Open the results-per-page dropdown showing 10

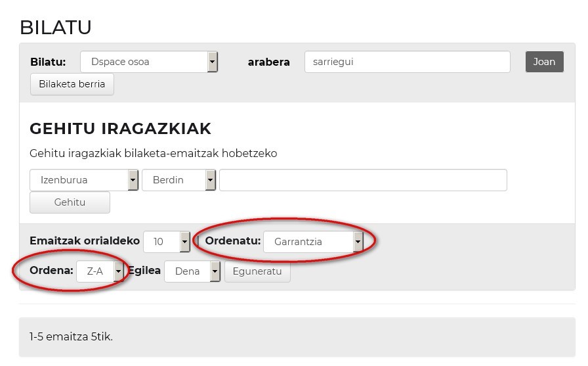(167, 242)
